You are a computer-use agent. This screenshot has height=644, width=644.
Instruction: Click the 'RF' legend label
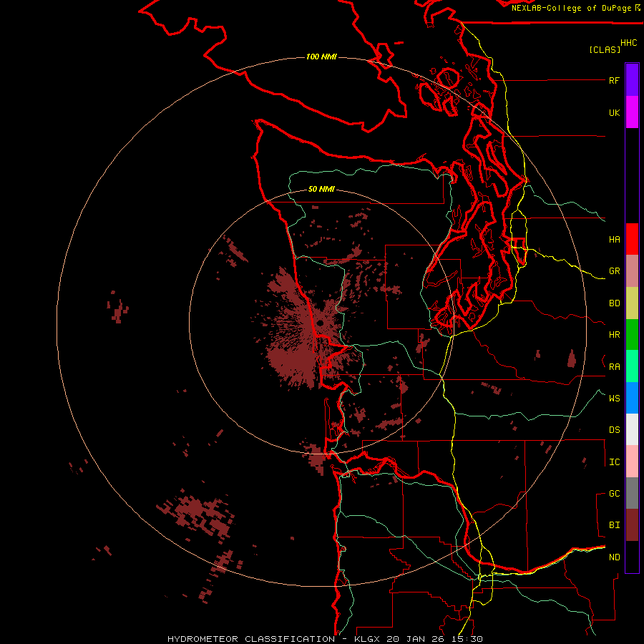coord(614,80)
